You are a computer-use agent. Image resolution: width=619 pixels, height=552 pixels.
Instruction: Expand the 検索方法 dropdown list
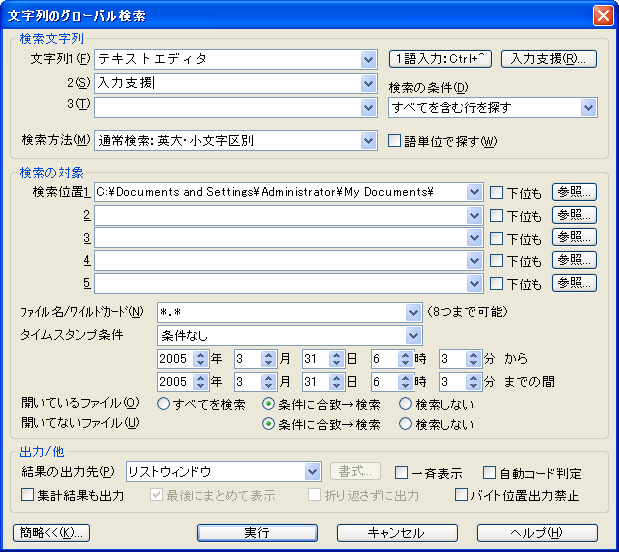click(x=369, y=140)
